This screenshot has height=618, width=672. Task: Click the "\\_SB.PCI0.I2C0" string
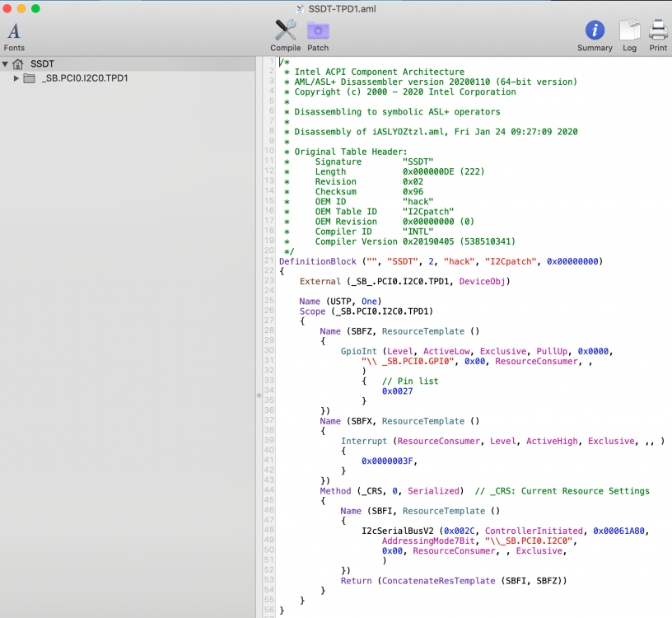click(x=529, y=541)
